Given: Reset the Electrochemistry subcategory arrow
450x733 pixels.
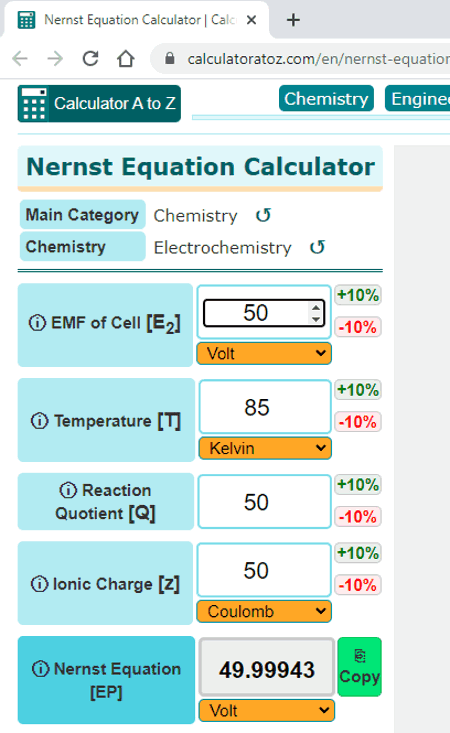Looking at the screenshot, I should 317,247.
